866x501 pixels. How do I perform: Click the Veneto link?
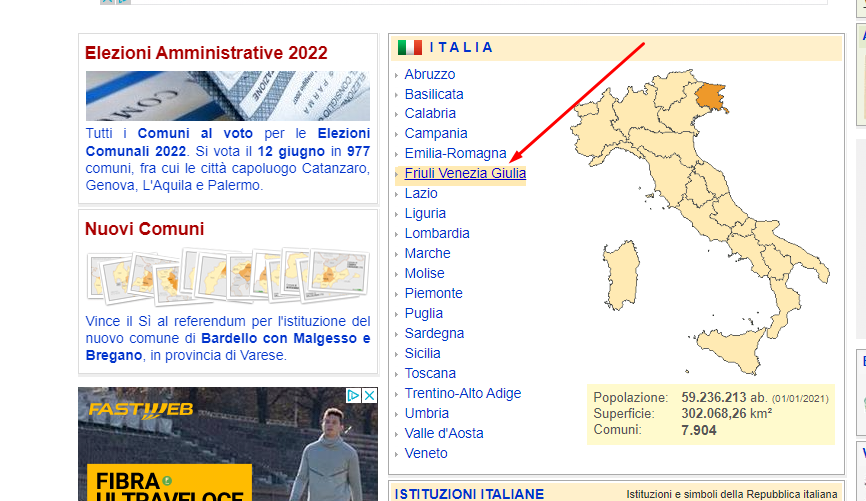pos(426,453)
